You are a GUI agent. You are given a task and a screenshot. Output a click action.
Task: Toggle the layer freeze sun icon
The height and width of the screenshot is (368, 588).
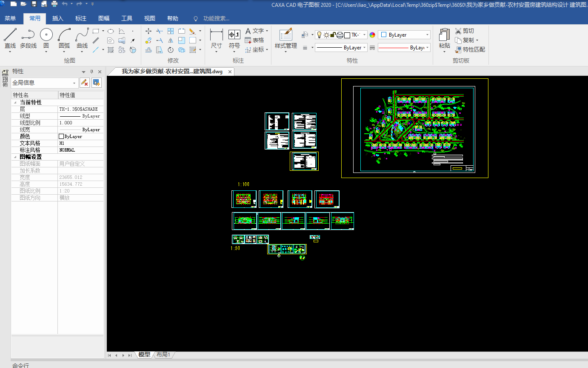pos(326,35)
